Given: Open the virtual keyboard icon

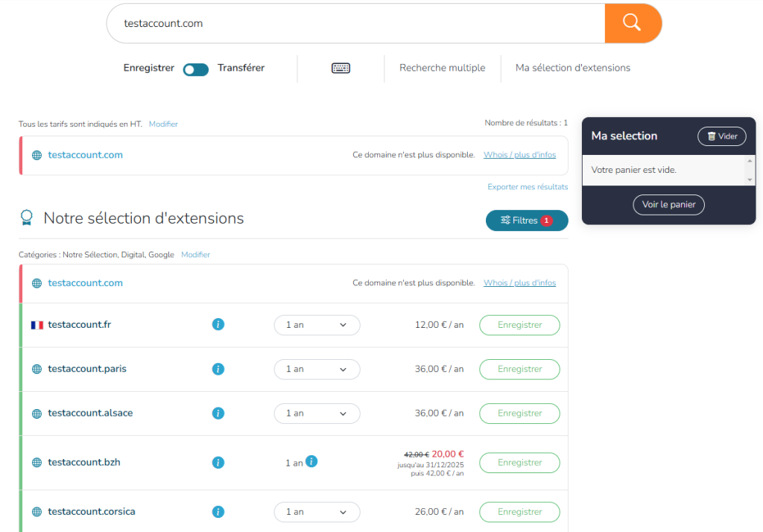Looking at the screenshot, I should [341, 68].
